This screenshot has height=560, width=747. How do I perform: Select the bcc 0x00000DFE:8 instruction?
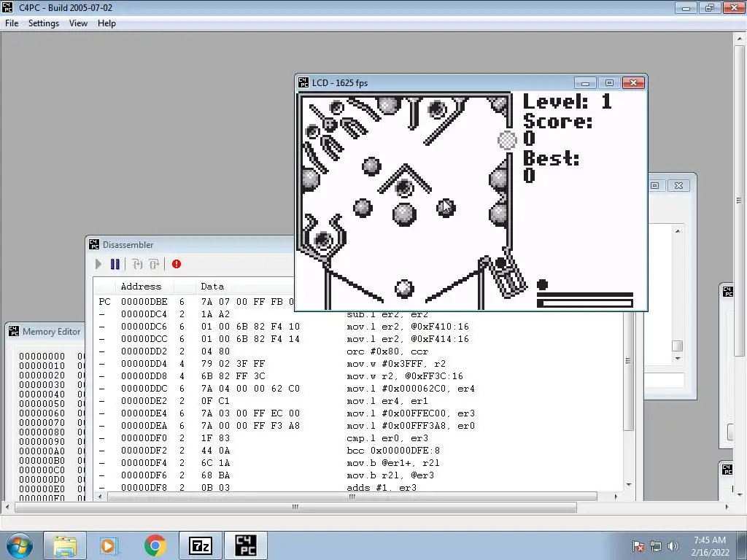pyautogui.click(x=393, y=451)
